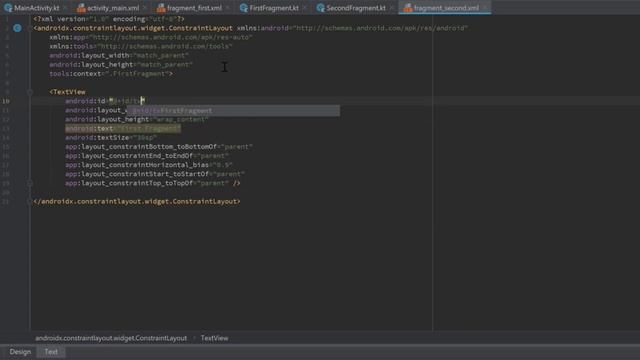640x360 pixels.
Task: Click the related class gutter icon on line 2
Action: pos(17,28)
